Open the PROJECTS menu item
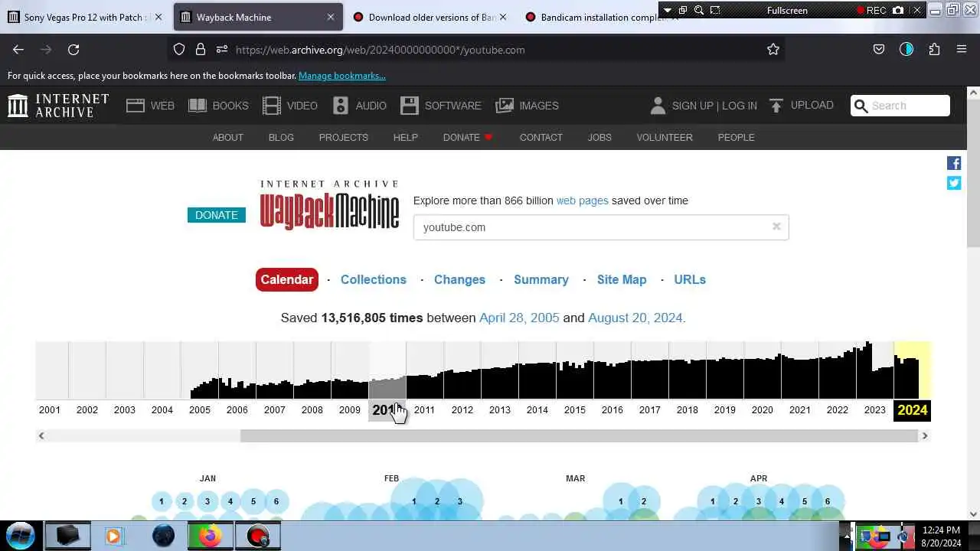 pos(344,138)
